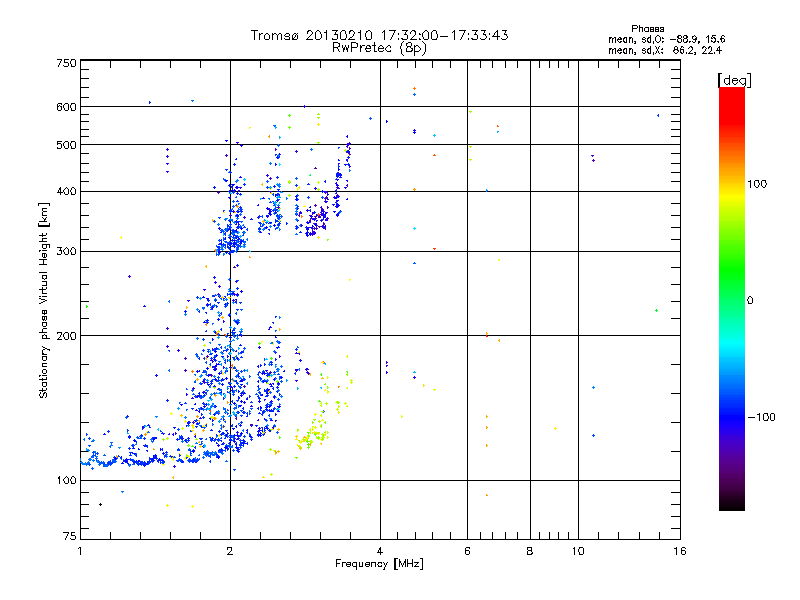Click the colorbar label '100'
Viewport: 800px width, 600px height.
(757, 184)
